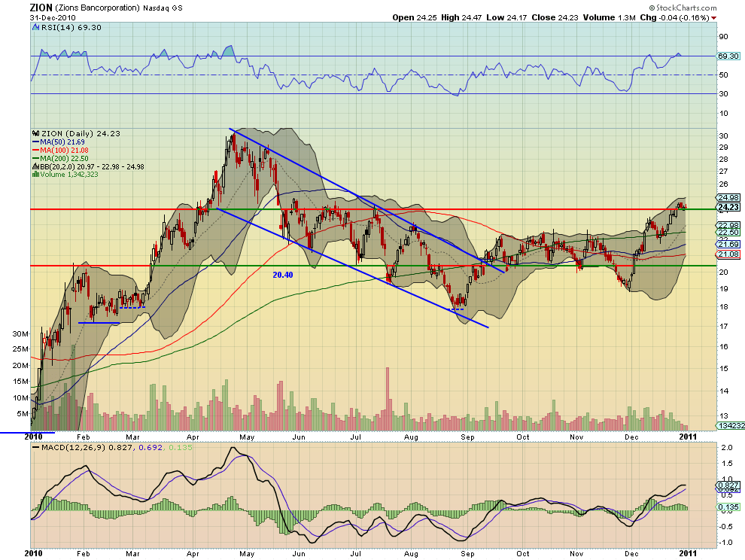Viewport: 745px width, 560px height.
Task: Click the 27 label on price axis
Action: click(x=723, y=171)
